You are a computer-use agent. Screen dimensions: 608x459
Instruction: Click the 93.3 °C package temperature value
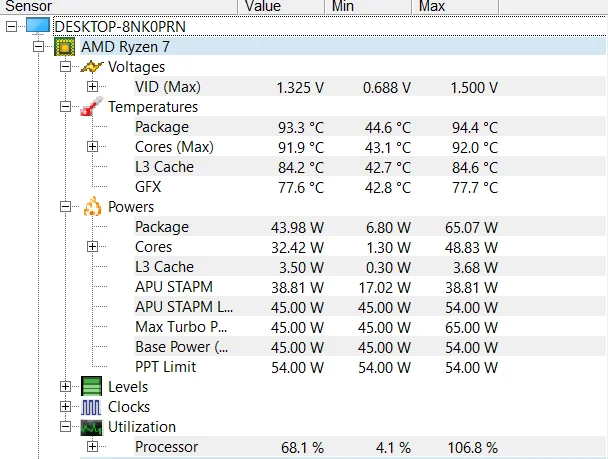coord(301,128)
